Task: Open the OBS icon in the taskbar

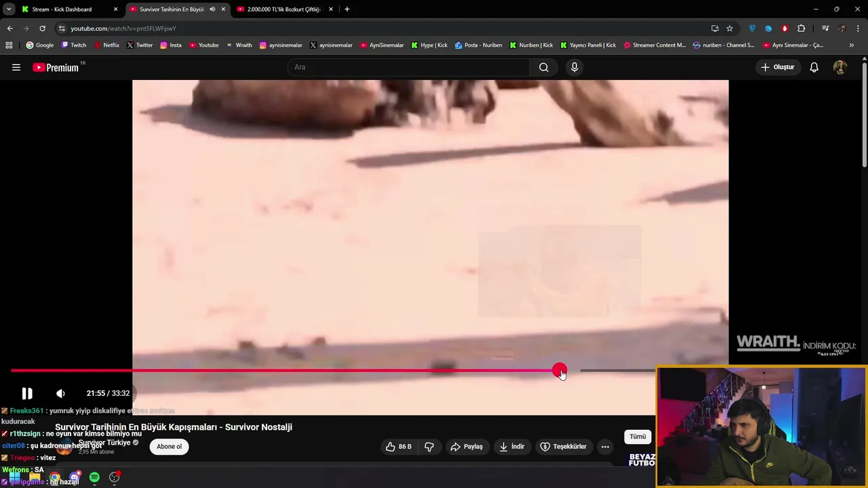Action: [x=114, y=477]
